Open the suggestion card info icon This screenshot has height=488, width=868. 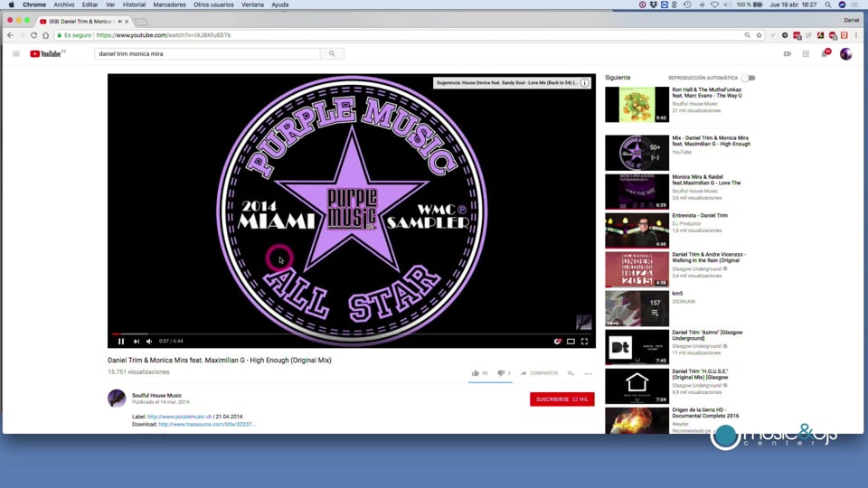(x=585, y=83)
